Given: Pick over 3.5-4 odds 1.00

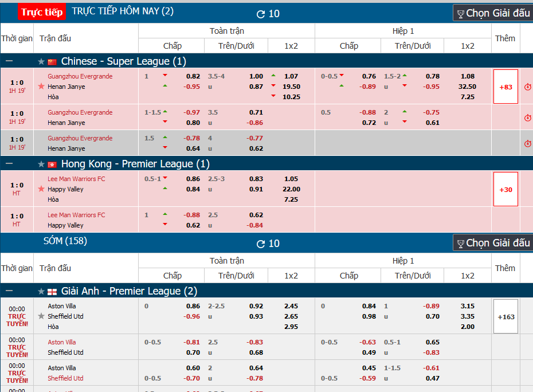Looking at the screenshot, I should tap(256, 76).
